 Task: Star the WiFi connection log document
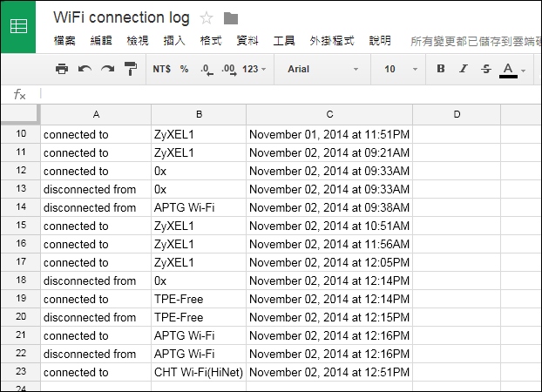207,18
